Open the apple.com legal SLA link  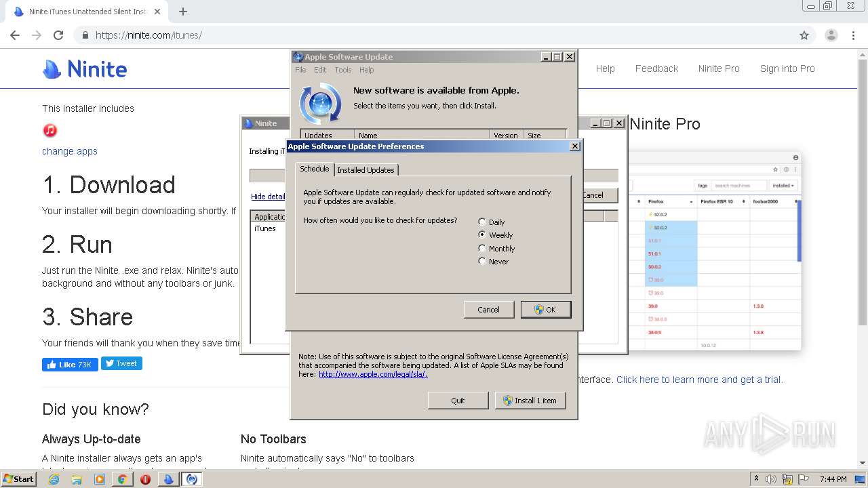pos(373,374)
